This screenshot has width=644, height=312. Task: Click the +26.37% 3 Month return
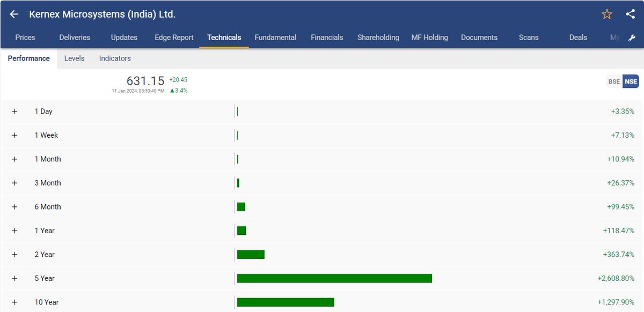pos(620,183)
